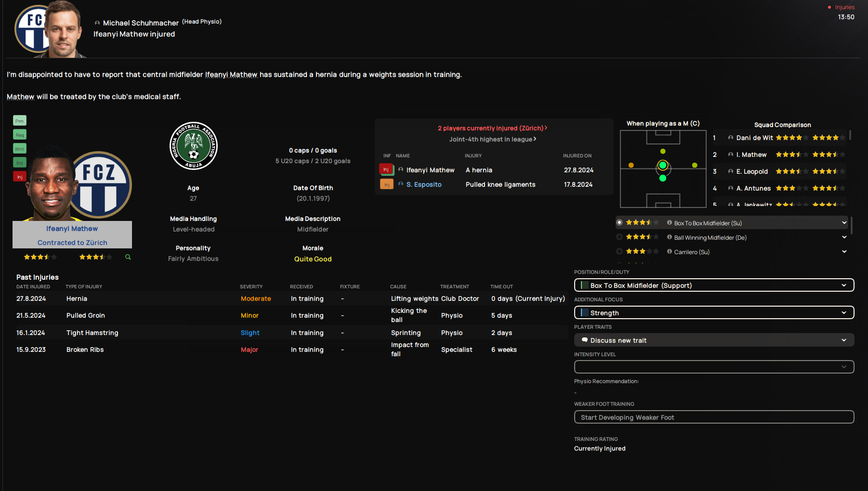Image resolution: width=868 pixels, height=491 pixels.
Task: Click the green magnifier scout icon
Action: pos(128,257)
